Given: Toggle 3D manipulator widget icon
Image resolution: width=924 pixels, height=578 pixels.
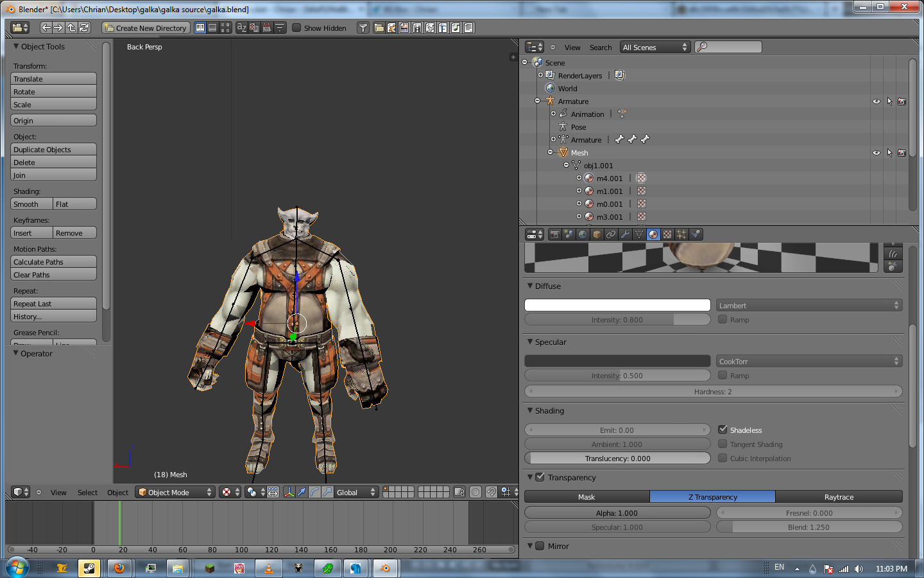Looking at the screenshot, I should 289,492.
